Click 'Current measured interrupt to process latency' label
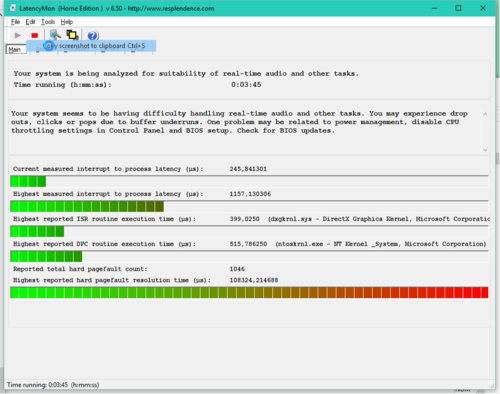This screenshot has height=394, width=500. coord(108,169)
